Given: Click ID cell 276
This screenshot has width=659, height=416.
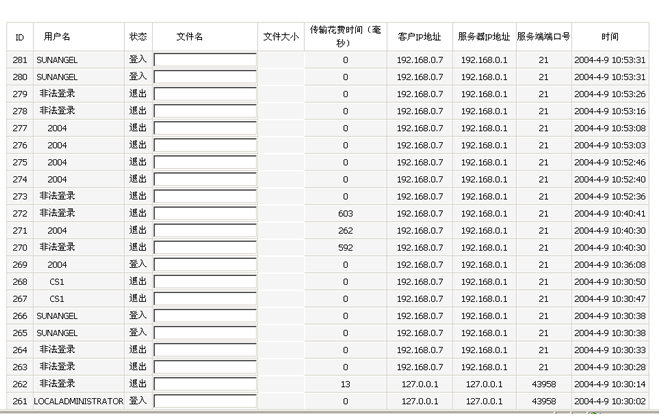Looking at the screenshot, I should pyautogui.click(x=20, y=145).
